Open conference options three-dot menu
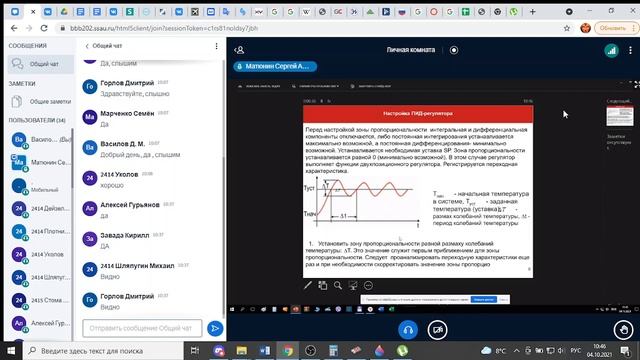 630,50
